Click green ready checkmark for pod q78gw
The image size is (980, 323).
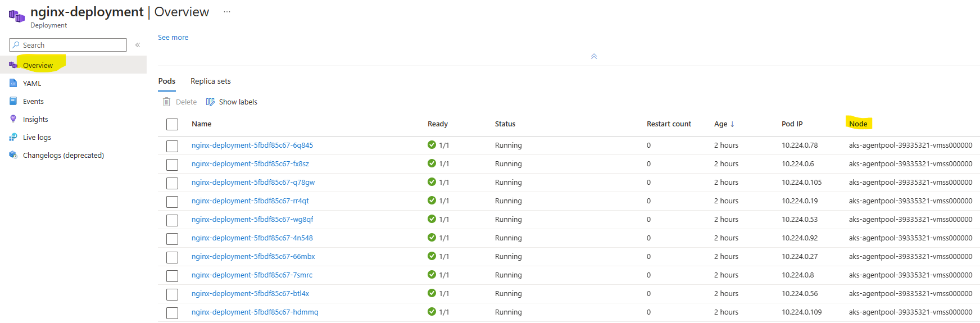pos(432,182)
